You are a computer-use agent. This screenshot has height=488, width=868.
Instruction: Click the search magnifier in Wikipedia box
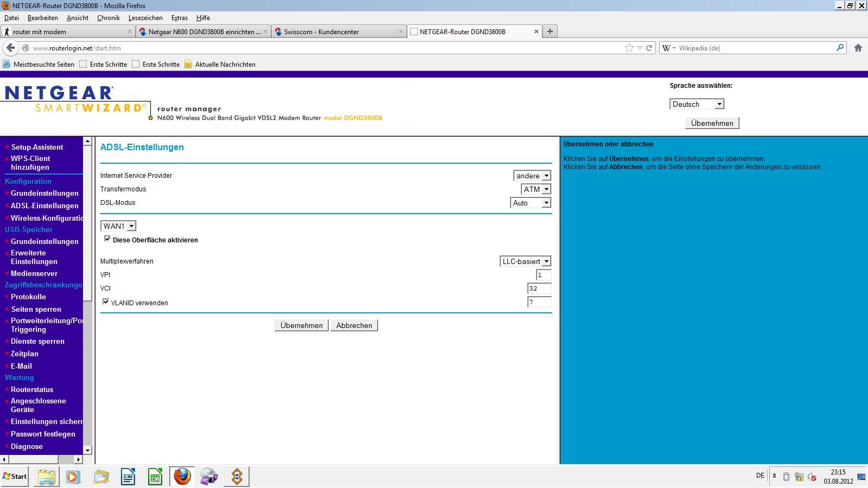click(x=840, y=48)
